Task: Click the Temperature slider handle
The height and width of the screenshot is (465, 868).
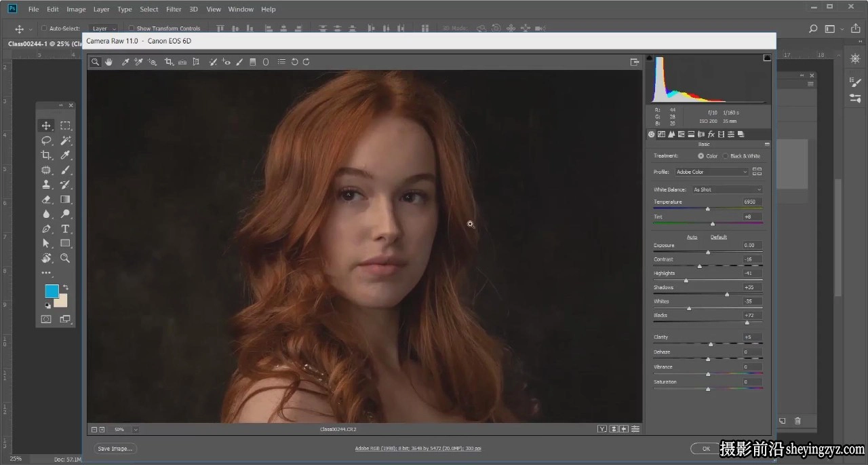Action: 708,208
